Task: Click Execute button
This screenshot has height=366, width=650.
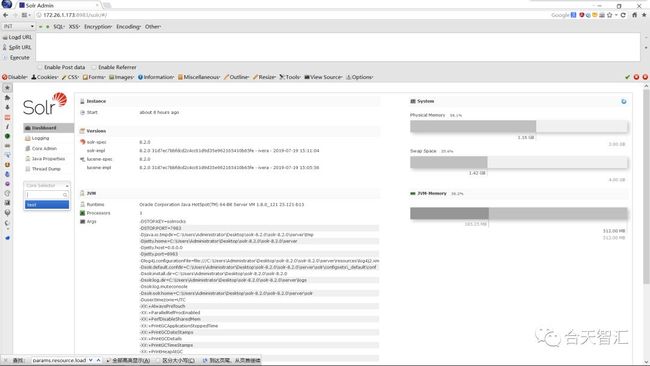Action: 17,58
